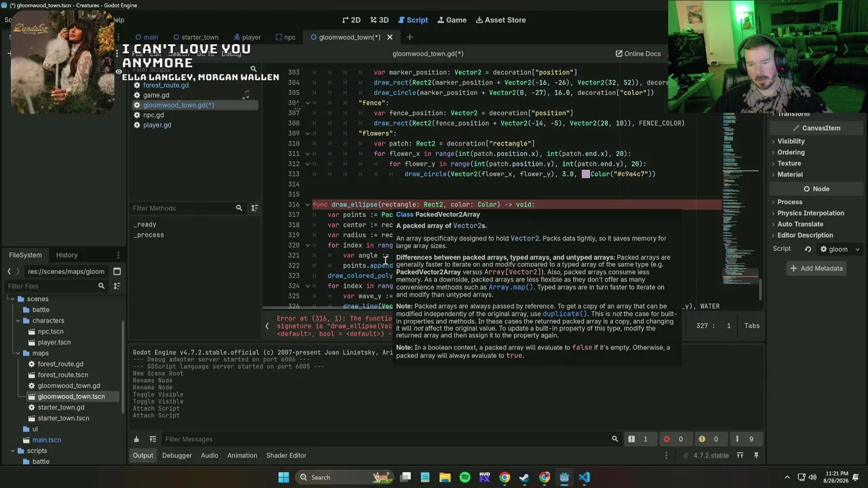The image size is (868, 488).
Task: Select forest_route.gd in FileSystem
Action: [60, 364]
